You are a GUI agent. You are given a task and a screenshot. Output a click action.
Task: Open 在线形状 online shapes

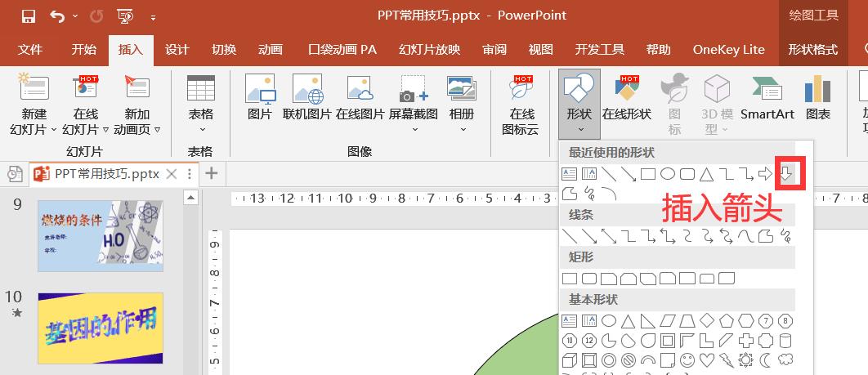pyautogui.click(x=627, y=98)
